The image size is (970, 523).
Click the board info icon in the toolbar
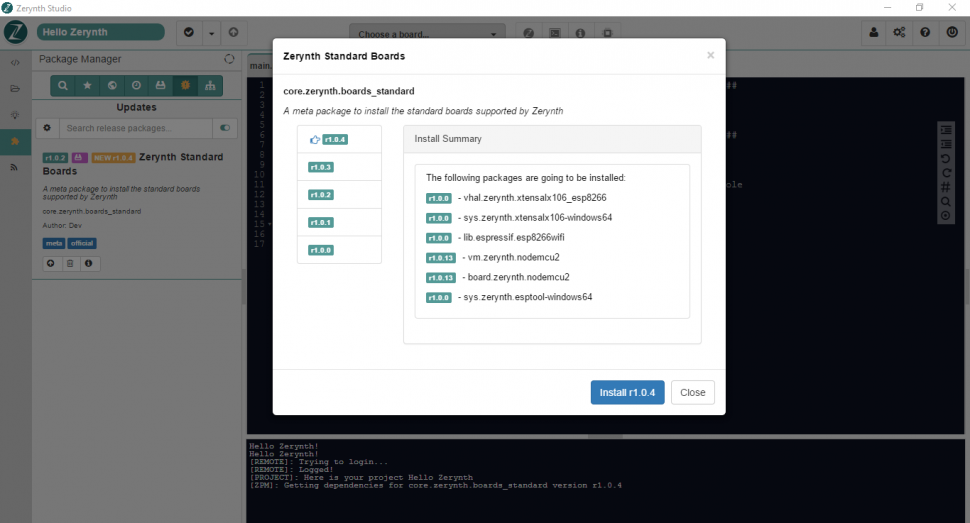580,33
